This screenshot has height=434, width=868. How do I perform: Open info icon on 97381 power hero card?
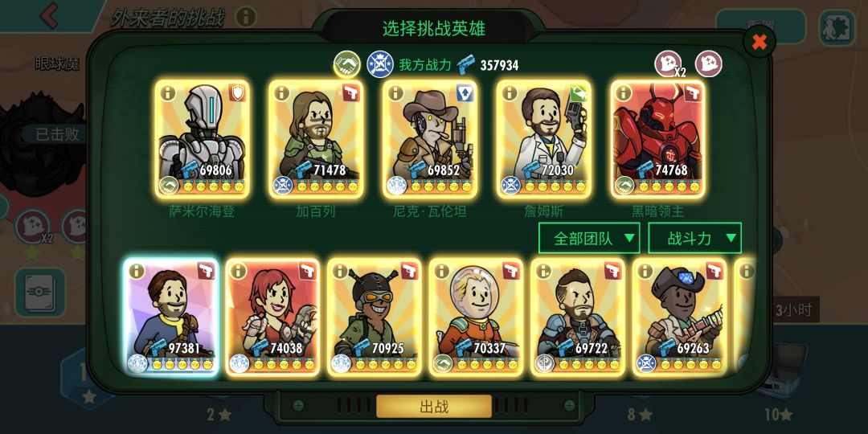pyautogui.click(x=136, y=271)
